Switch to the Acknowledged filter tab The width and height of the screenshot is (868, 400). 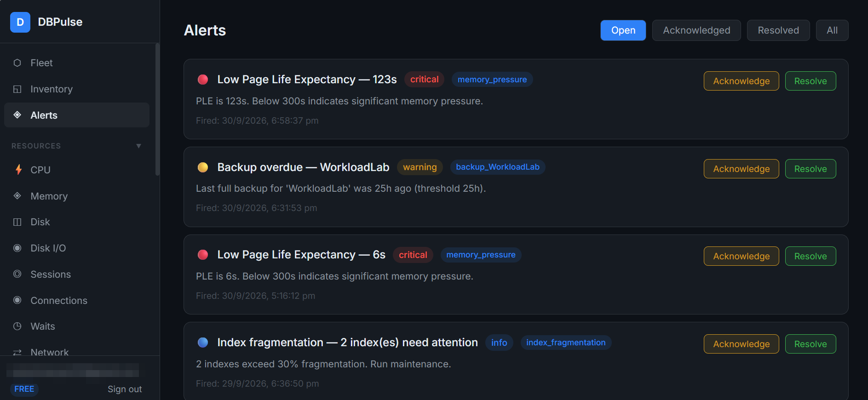point(696,30)
